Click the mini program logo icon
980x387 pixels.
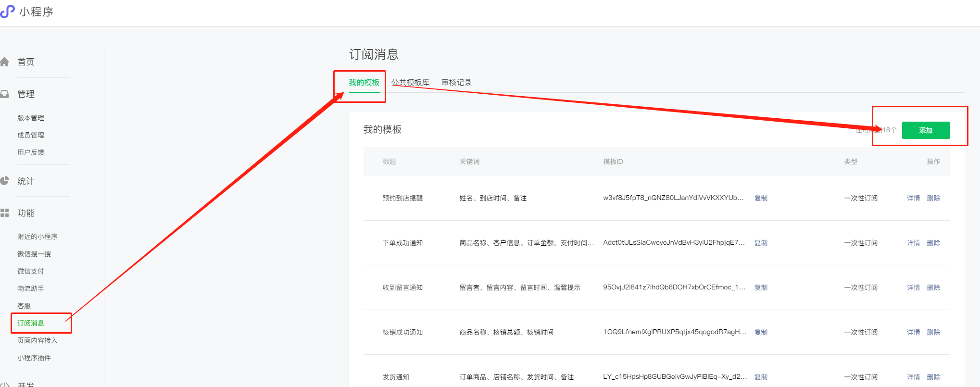click(7, 11)
